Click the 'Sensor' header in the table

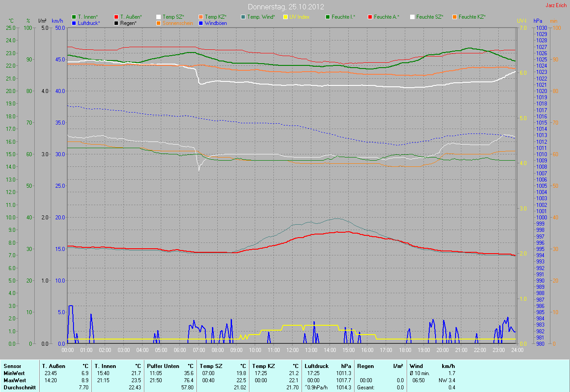tap(12, 366)
